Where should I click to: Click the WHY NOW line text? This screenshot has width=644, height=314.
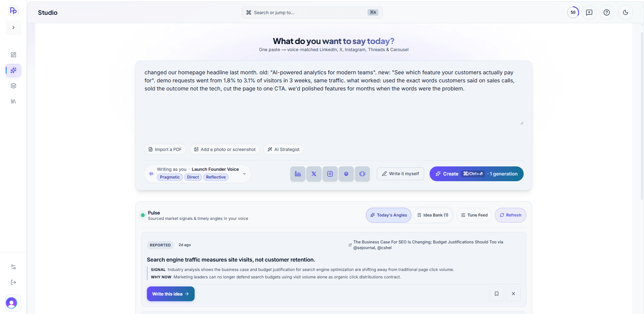276,277
